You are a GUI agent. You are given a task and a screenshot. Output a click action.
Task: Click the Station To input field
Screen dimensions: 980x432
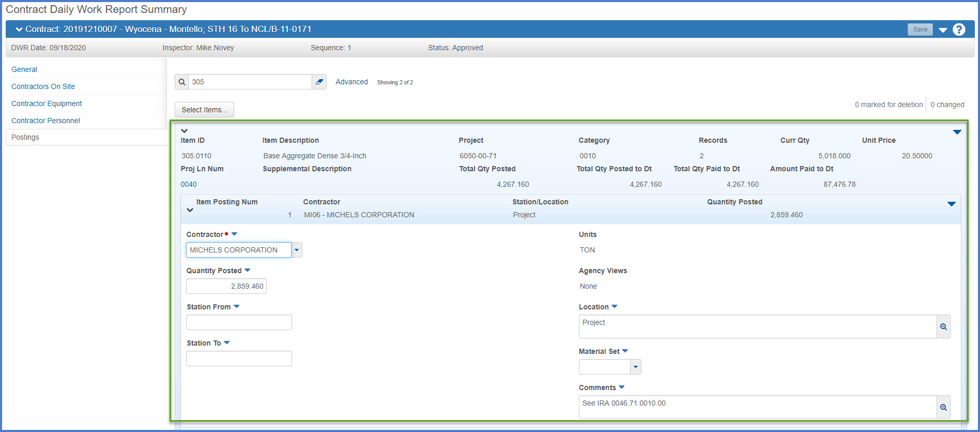point(239,359)
